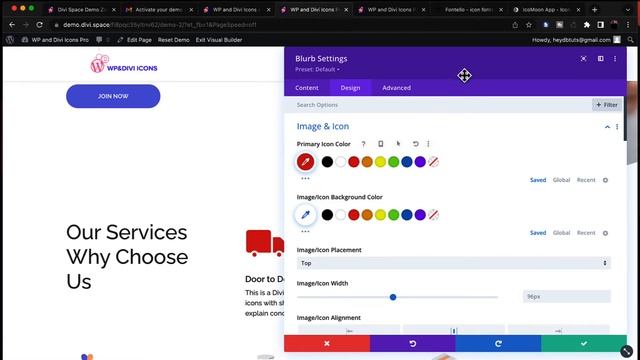This screenshot has width=640, height=360.
Task: Reload the browser page
Action: tap(40, 25)
